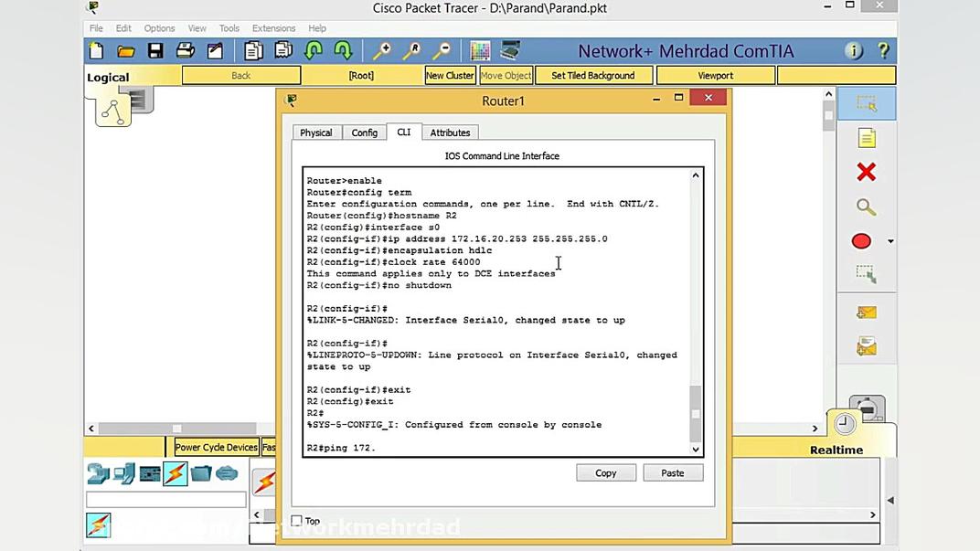Image resolution: width=980 pixels, height=551 pixels.
Task: Open a file with the folder icon
Action: click(x=125, y=51)
